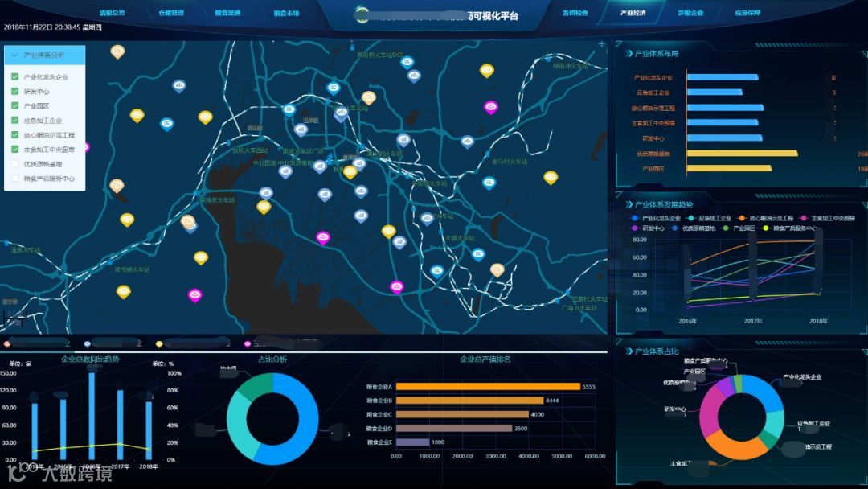Select the magenta marker below the topmost yellow marker
This screenshot has width=868, height=489.
(x=490, y=107)
